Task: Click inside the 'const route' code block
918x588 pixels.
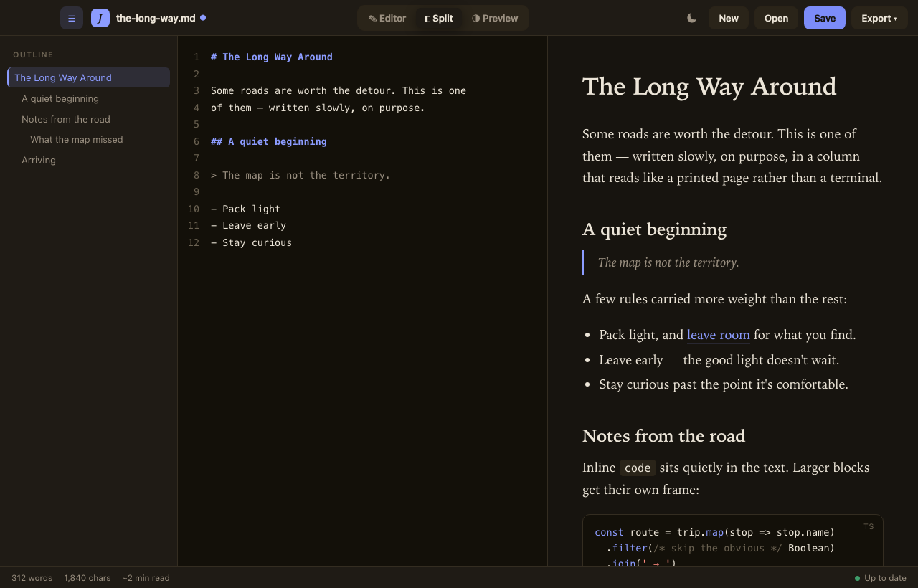Action: (732, 541)
